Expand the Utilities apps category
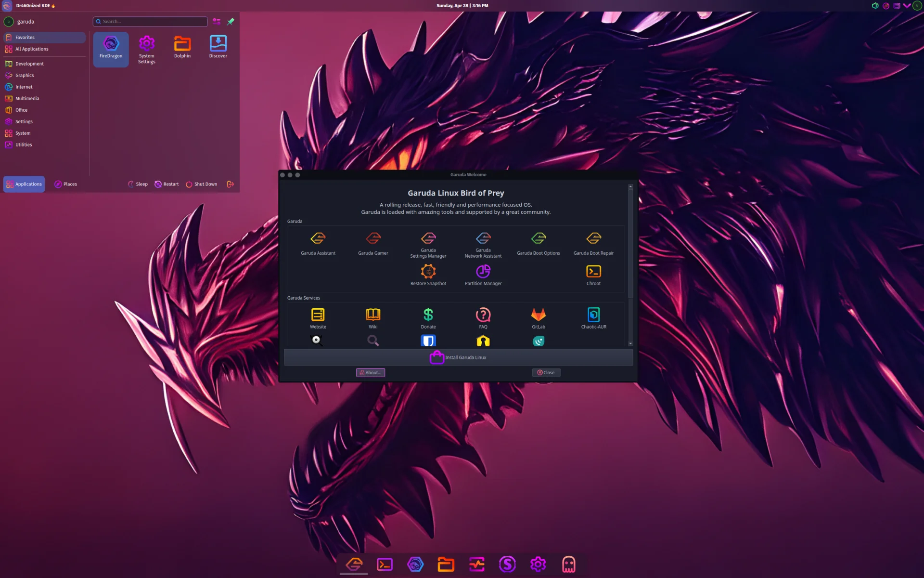Screen dimensions: 924x578 click(23, 144)
